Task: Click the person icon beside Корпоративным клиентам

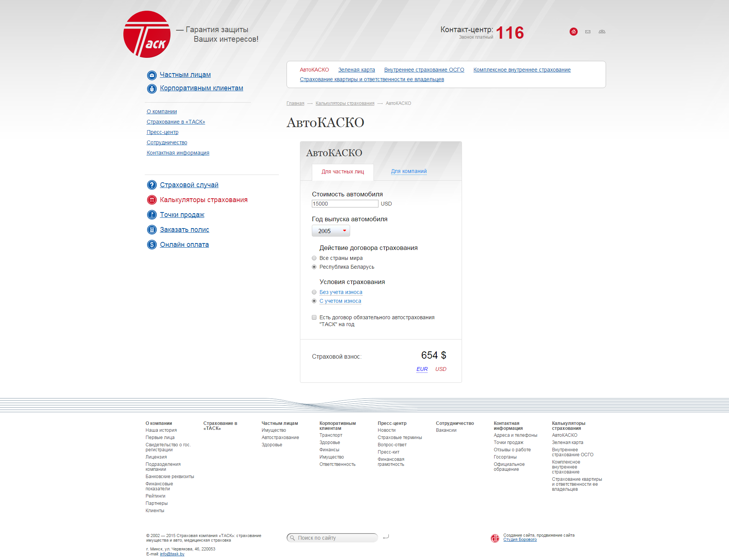Action: pos(152,88)
